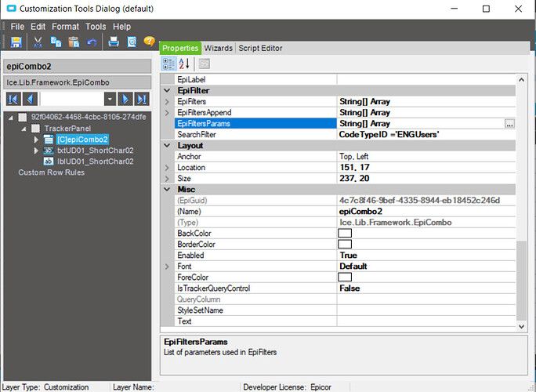Switch to the Wizards tab
Image resolution: width=536 pixels, height=392 pixels.
[219, 49]
